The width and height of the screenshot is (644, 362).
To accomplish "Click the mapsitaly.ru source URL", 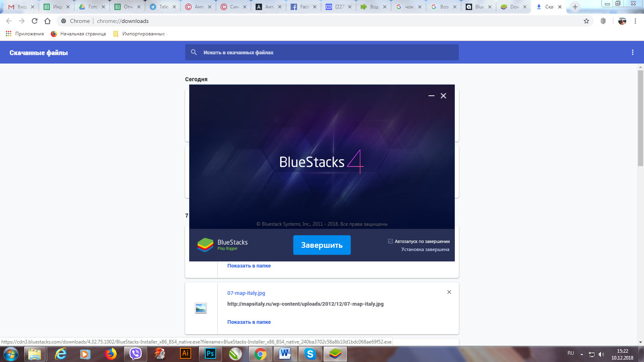I will (305, 304).
